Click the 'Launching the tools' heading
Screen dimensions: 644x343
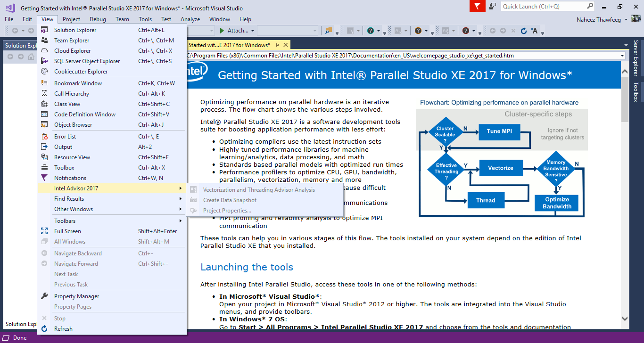coord(247,267)
